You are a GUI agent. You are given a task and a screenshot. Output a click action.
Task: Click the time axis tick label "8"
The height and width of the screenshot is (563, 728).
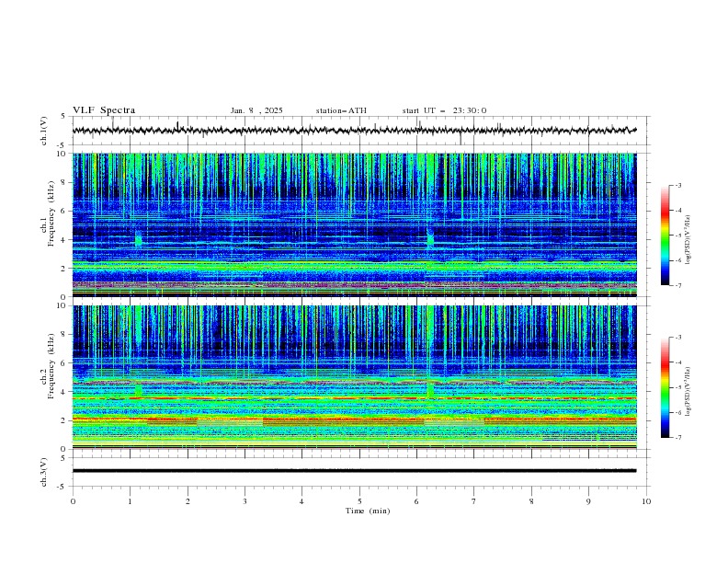(531, 501)
